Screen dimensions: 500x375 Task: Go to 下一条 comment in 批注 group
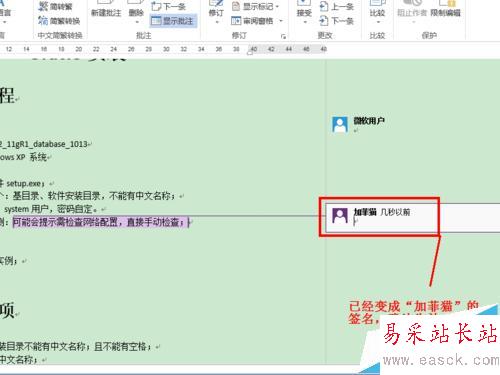pos(169,6)
